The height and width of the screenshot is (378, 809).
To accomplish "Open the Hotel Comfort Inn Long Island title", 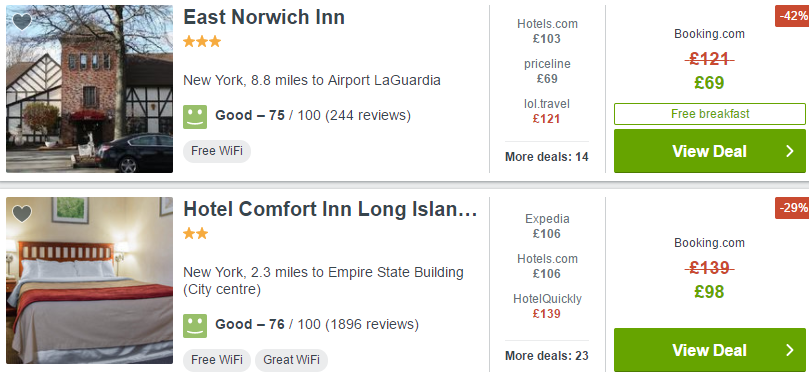I will click(x=330, y=209).
